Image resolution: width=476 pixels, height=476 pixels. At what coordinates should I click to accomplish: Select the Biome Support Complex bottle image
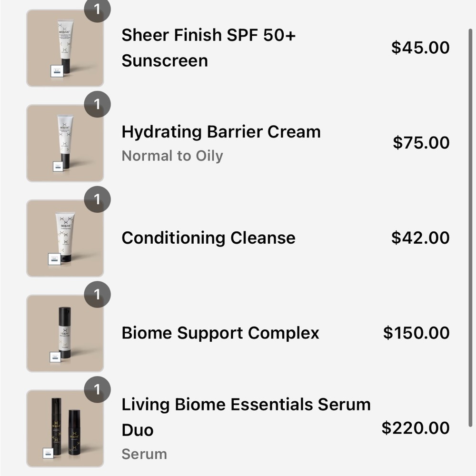click(65, 332)
